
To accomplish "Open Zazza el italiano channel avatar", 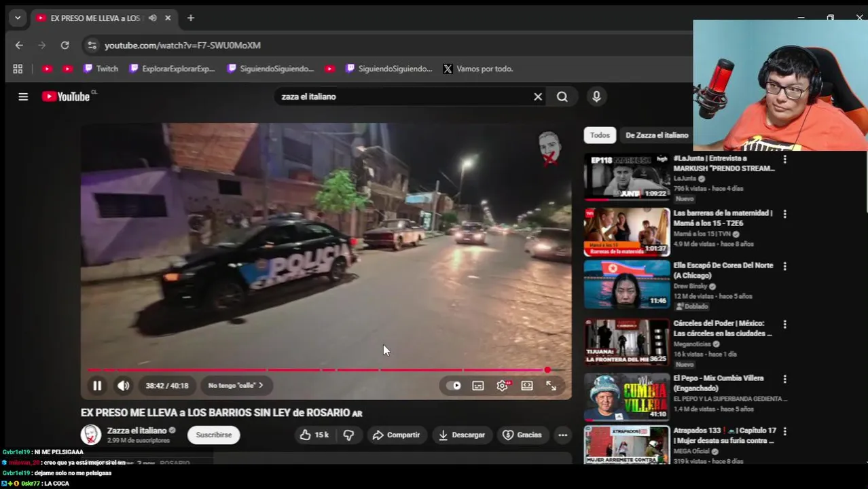I will point(91,435).
